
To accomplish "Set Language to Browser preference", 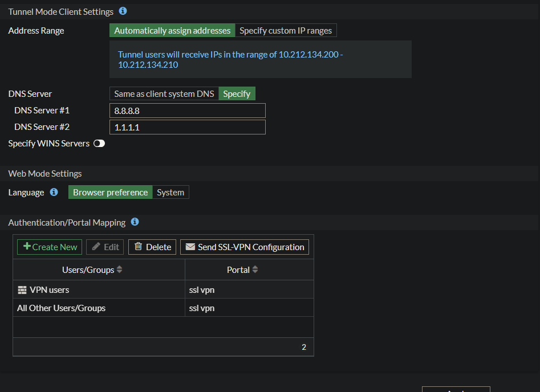I will point(110,193).
